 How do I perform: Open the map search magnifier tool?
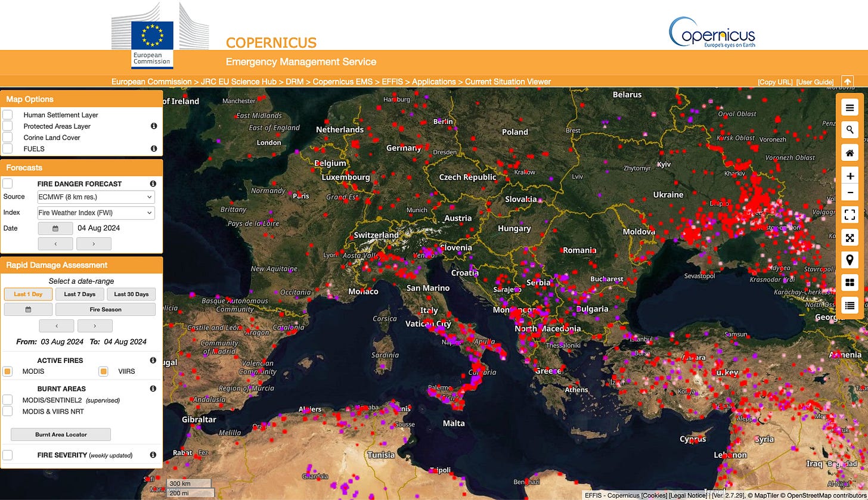850,130
